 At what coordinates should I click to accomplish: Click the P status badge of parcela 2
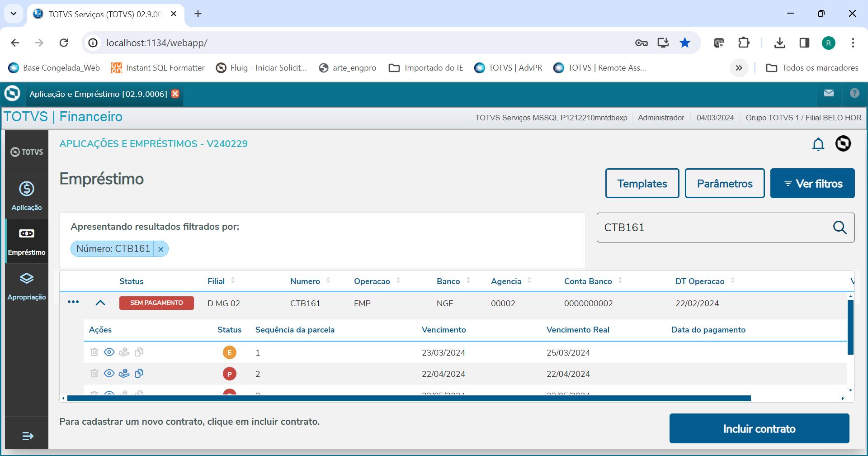[230, 374]
